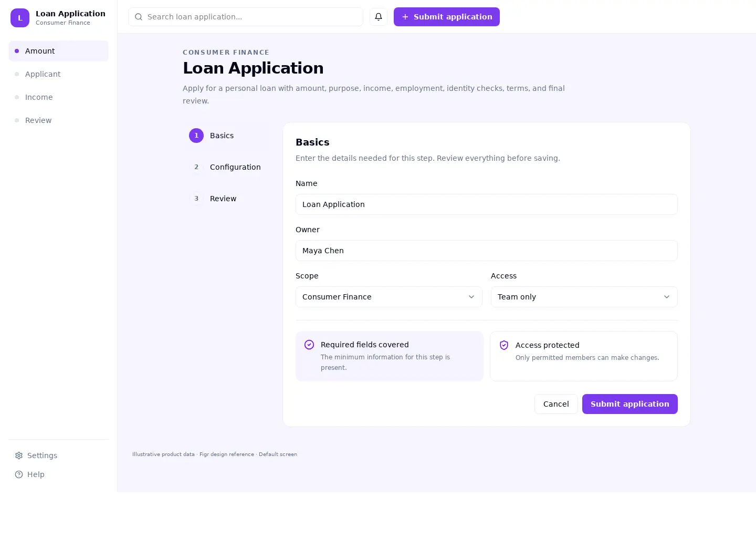Focus the Search loan application field

(x=246, y=17)
